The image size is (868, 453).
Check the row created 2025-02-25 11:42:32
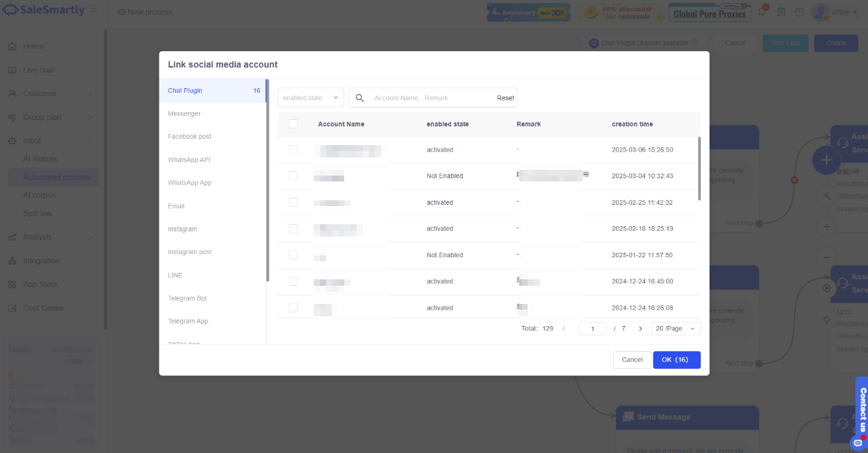tap(293, 202)
